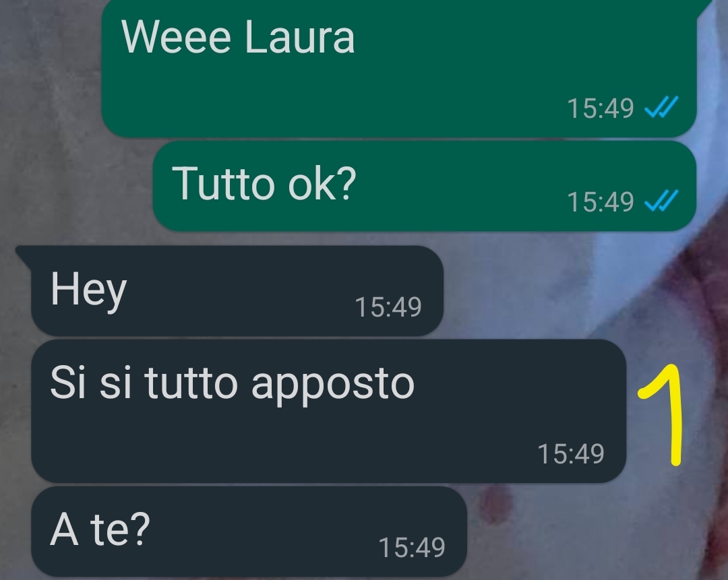Click blue read ticks on 'Weee Laura'
Viewport: 728px width, 580px height.
point(662,107)
